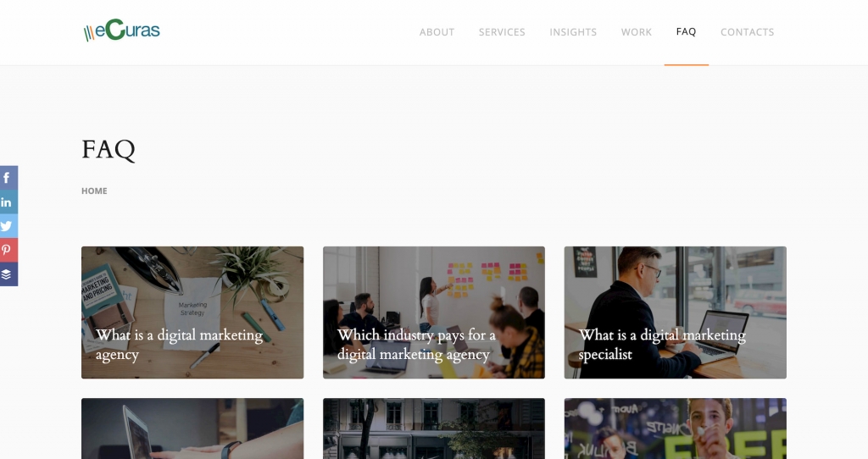Click the eCuras logo
This screenshot has height=459, width=868.
point(122,30)
